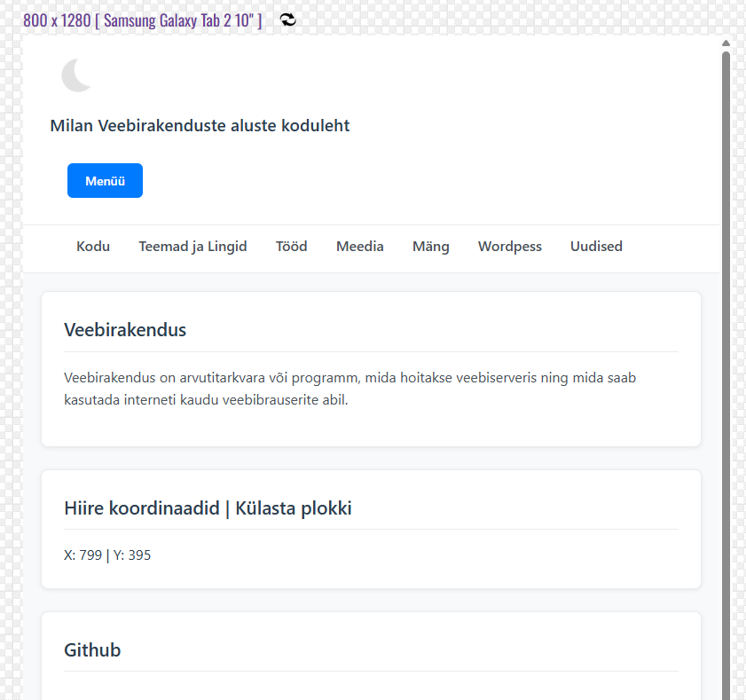The width and height of the screenshot is (746, 700).
Task: Click the Veebirakendus card heading
Action: click(x=125, y=330)
